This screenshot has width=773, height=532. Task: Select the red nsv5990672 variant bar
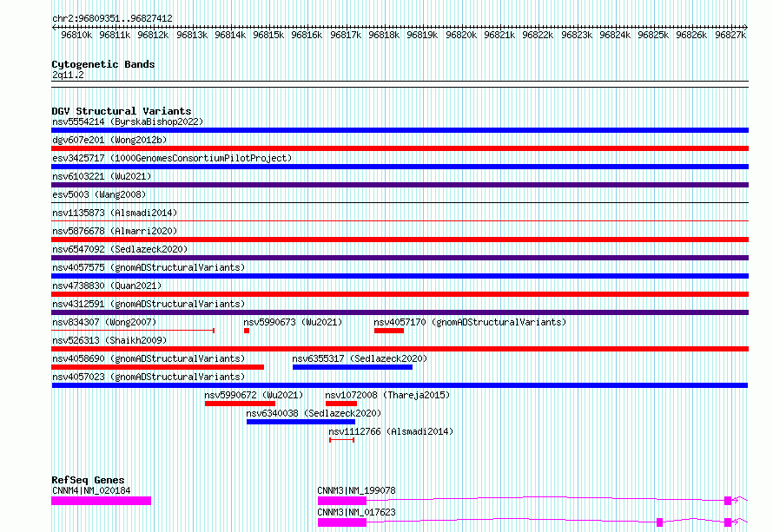tap(240, 404)
